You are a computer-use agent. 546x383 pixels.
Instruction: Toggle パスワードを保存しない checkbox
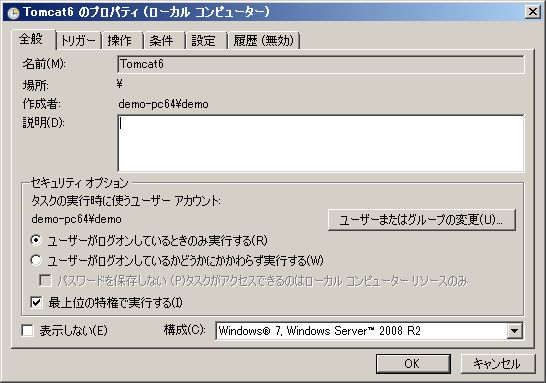(x=45, y=281)
